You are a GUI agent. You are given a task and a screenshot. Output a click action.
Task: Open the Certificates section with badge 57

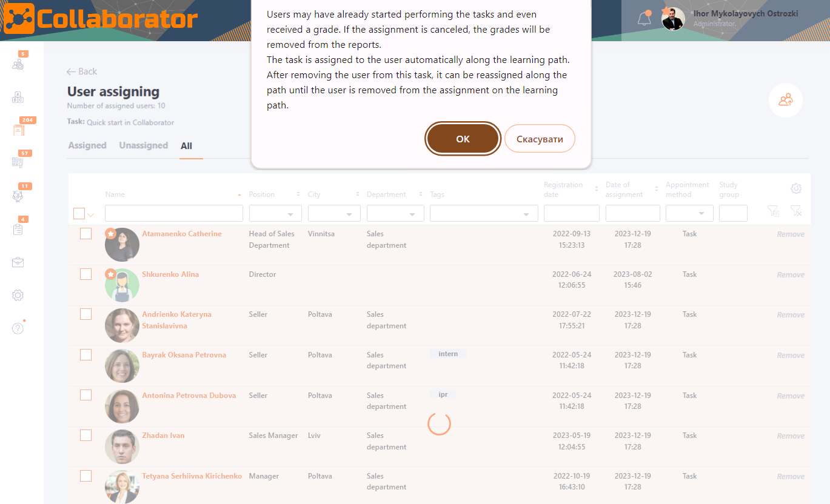coord(18,162)
